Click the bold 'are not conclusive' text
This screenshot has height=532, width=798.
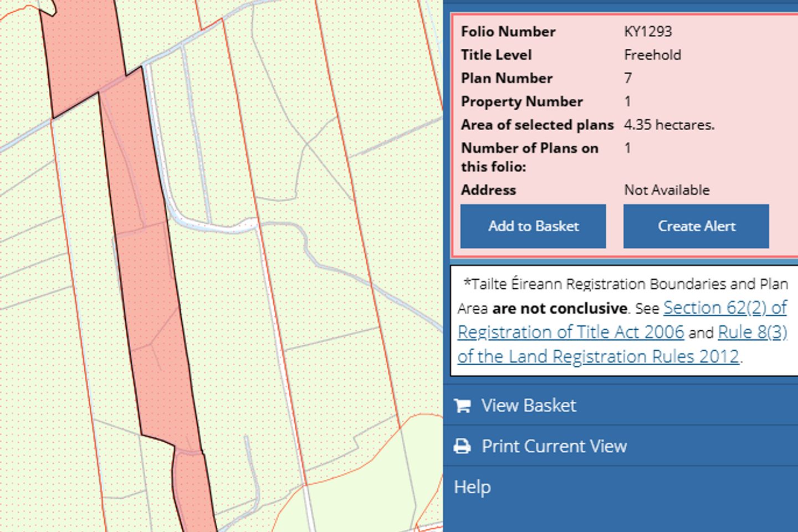pyautogui.click(x=559, y=309)
